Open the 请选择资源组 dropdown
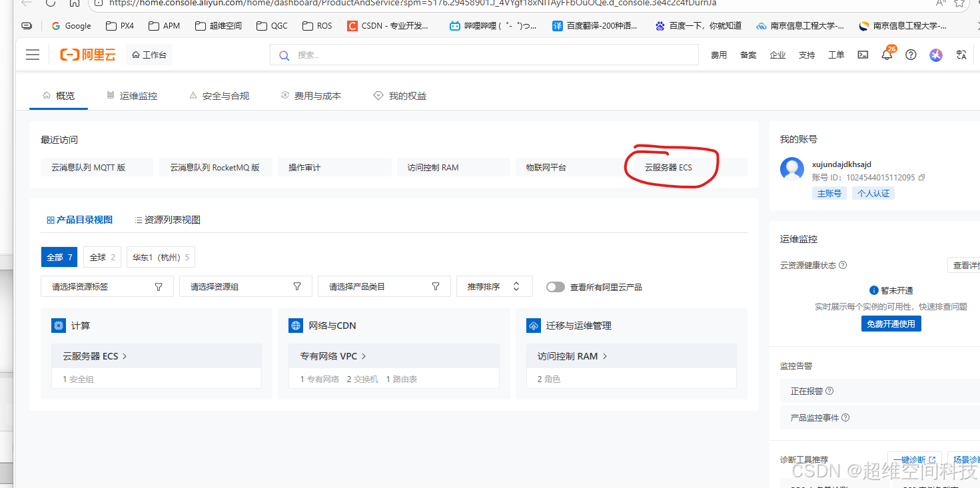Viewport: 980px width, 488px height. [245, 286]
